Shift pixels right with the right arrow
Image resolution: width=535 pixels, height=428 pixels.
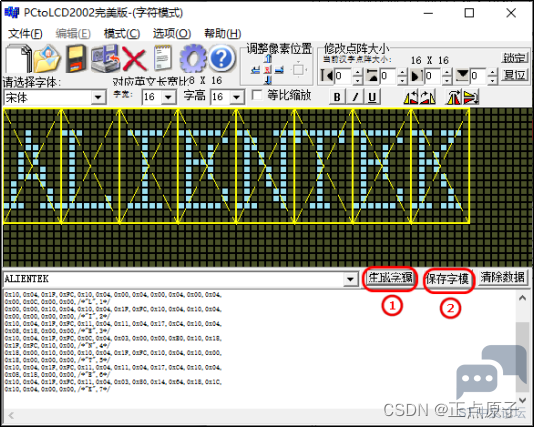pos(279,70)
